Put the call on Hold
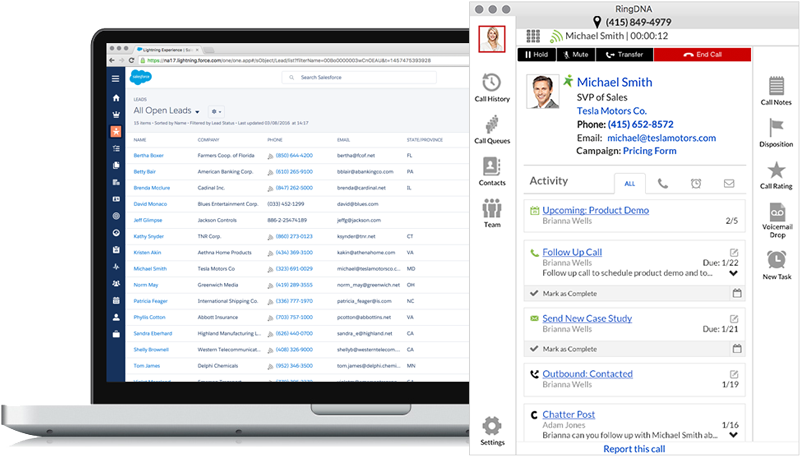 point(537,55)
